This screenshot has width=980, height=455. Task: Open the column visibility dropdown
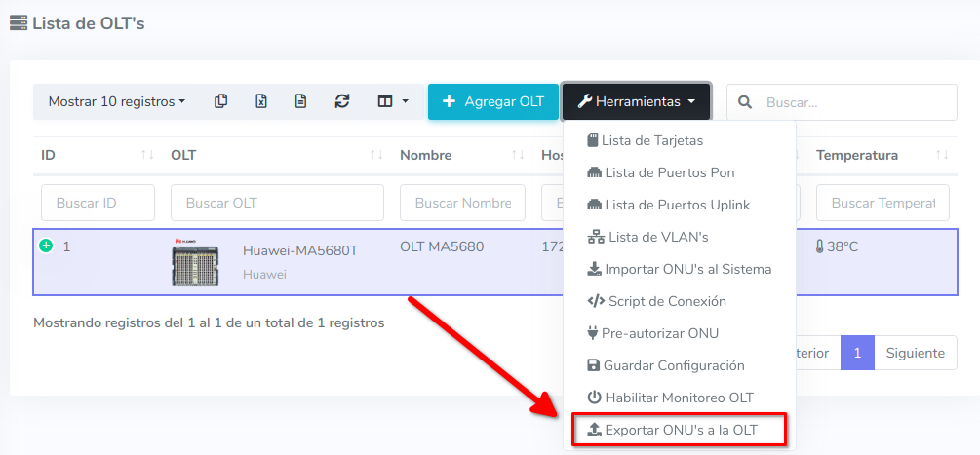coord(393,101)
